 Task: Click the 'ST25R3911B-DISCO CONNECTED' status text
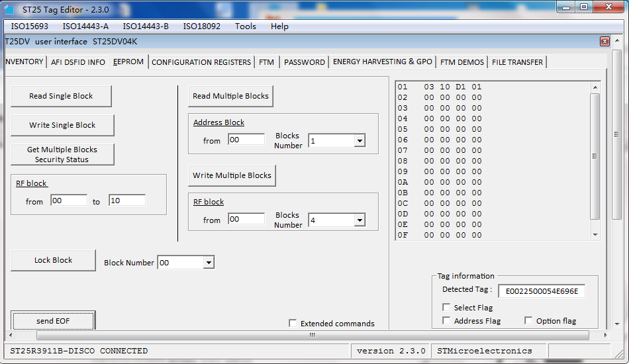tap(79, 351)
